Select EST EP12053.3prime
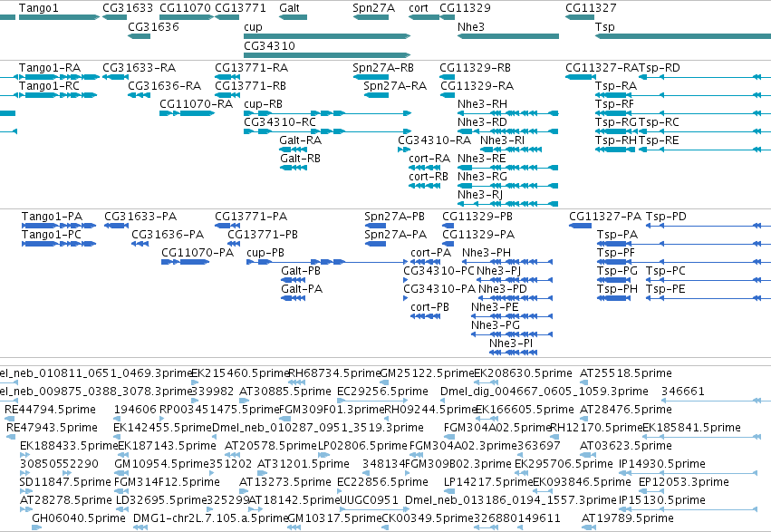This screenshot has width=771, height=532. click(x=683, y=483)
